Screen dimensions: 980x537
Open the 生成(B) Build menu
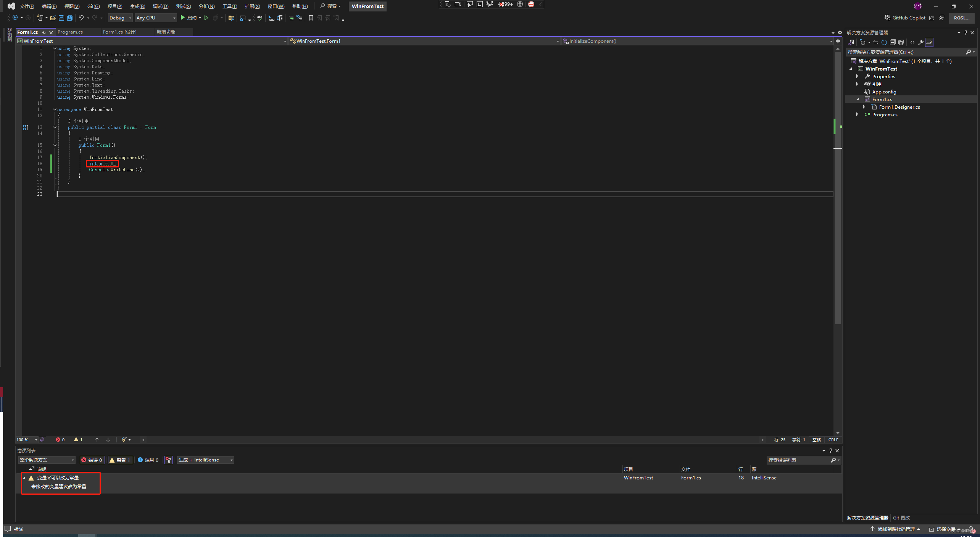coord(137,6)
